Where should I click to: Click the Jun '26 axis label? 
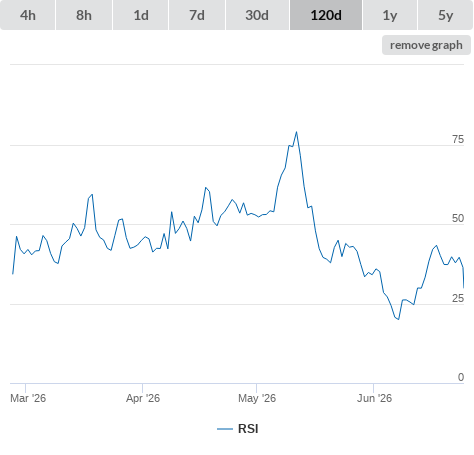pyautogui.click(x=374, y=398)
